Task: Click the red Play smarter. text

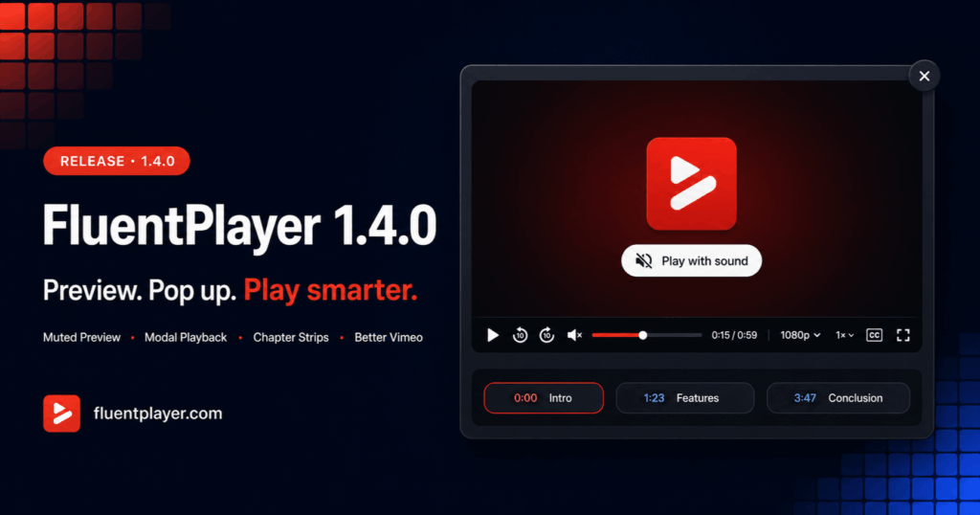Action: (330, 291)
